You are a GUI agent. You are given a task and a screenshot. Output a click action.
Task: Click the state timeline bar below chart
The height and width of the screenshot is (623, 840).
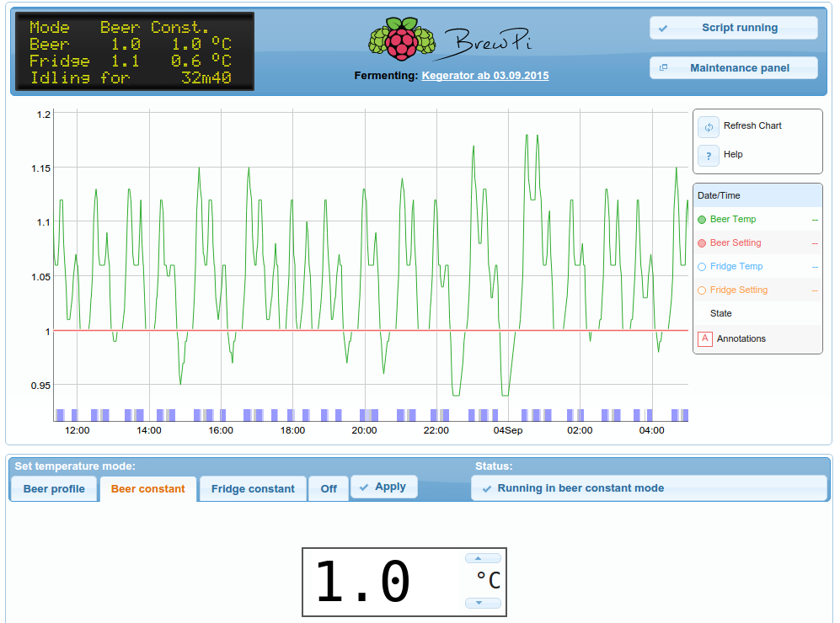tap(371, 415)
